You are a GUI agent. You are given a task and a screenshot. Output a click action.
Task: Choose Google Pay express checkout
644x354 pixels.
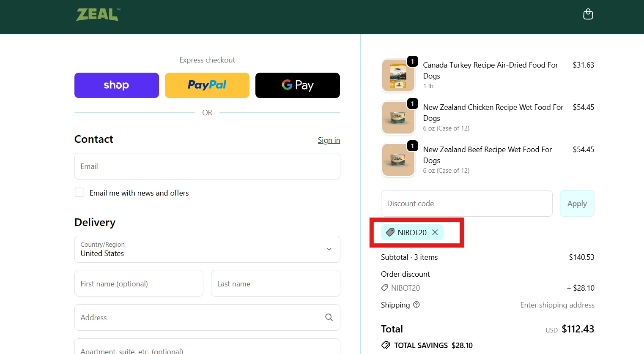click(297, 85)
